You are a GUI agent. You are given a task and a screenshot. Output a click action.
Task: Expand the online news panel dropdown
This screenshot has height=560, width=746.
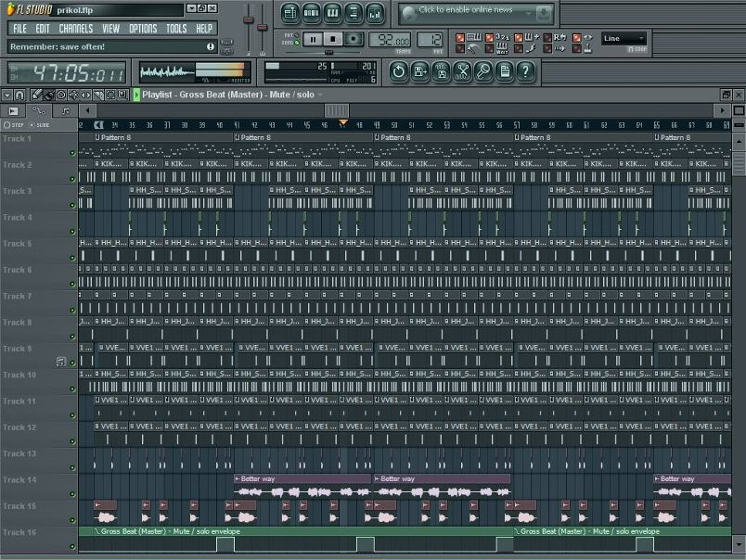544,13
